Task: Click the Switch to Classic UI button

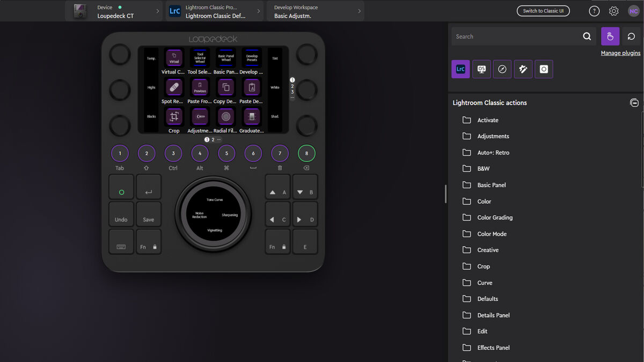Action: point(543,11)
